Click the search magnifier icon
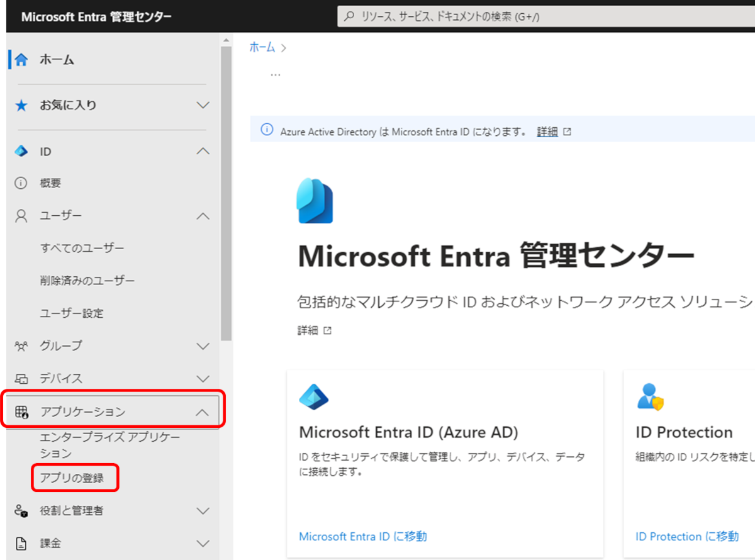Image resolution: width=755 pixels, height=560 pixels. tap(350, 17)
